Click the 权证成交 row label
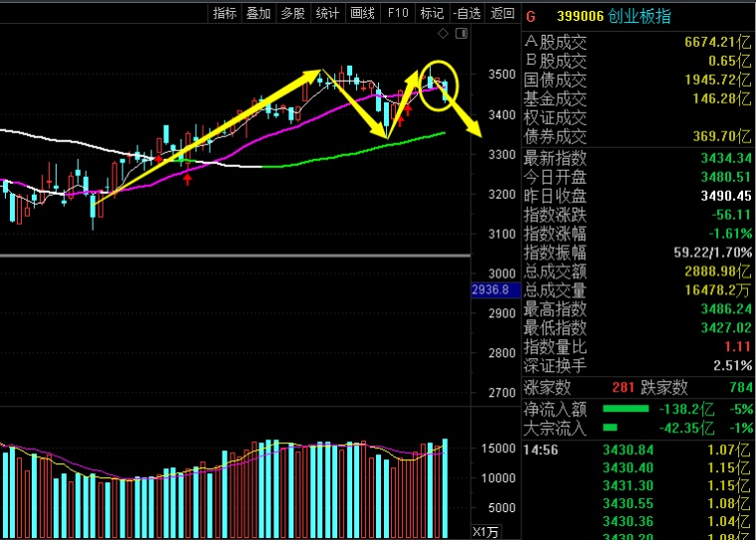The height and width of the screenshot is (540, 756). point(555,117)
